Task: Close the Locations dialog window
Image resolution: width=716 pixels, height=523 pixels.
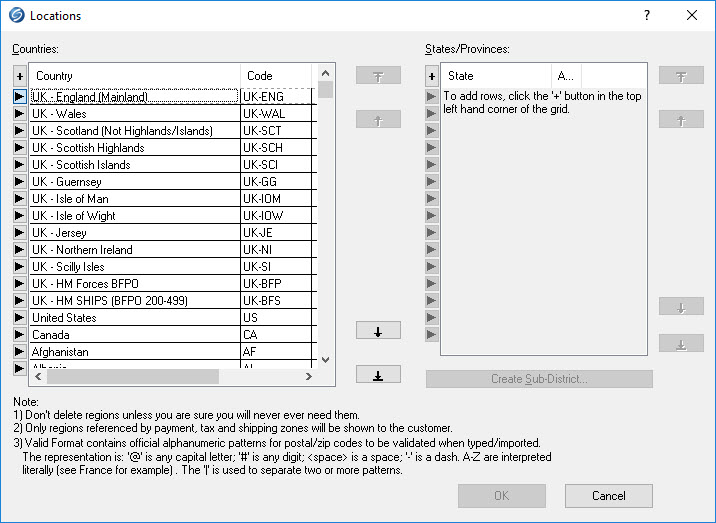Action: [692, 16]
